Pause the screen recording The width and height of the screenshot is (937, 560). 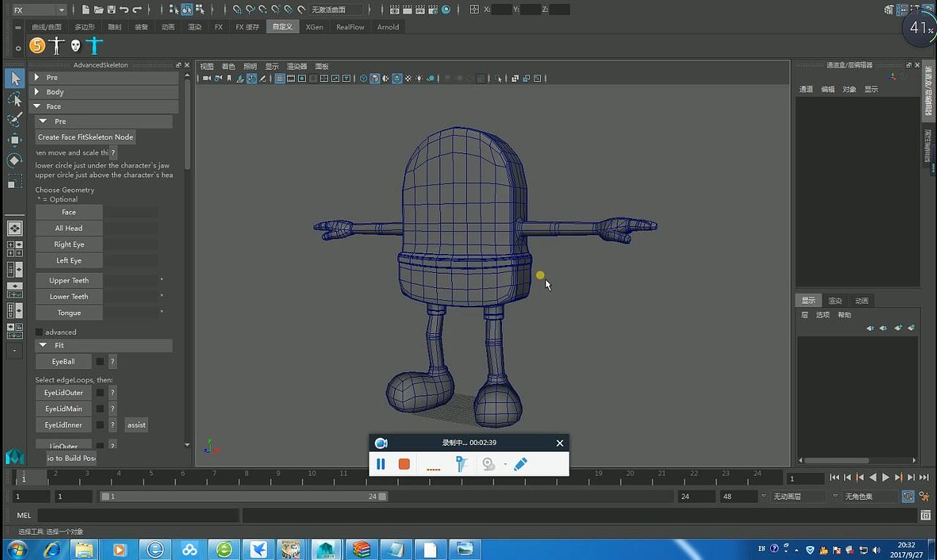click(381, 464)
